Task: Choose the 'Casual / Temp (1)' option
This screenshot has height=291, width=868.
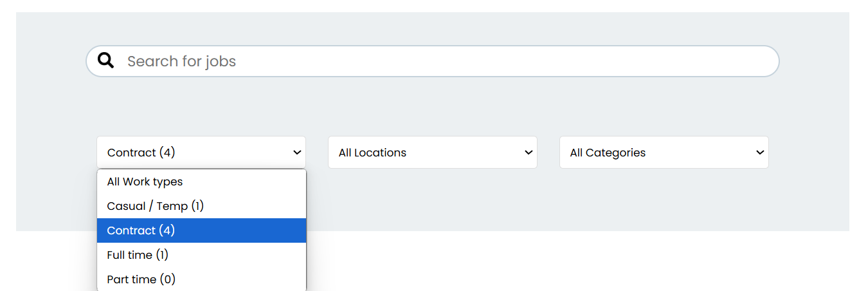Action: coord(201,206)
